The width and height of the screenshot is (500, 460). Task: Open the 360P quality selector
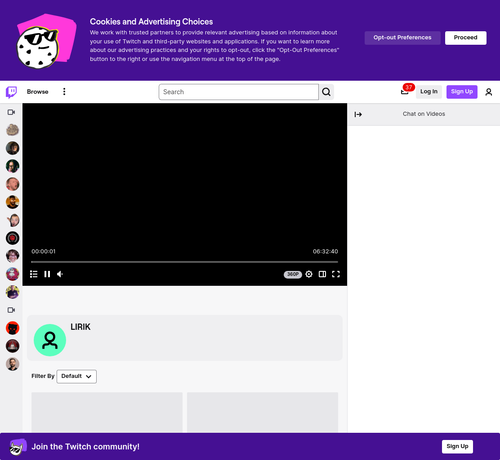[293, 274]
